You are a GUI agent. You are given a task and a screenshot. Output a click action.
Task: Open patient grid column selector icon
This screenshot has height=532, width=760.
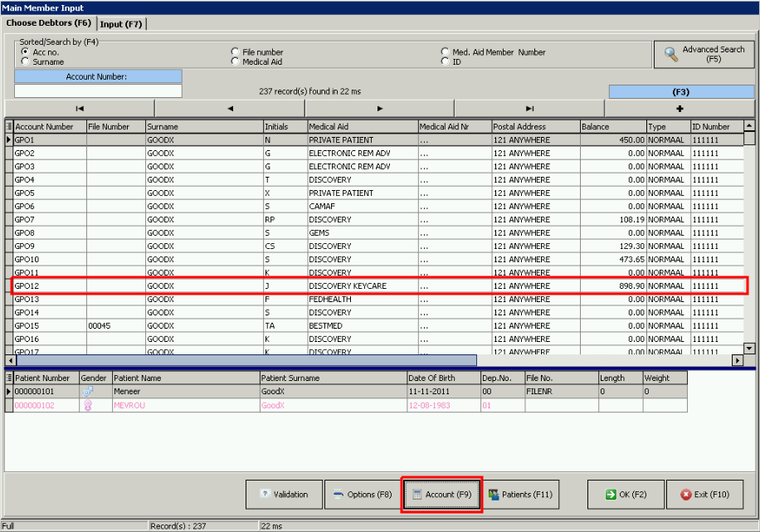[x=9, y=378]
